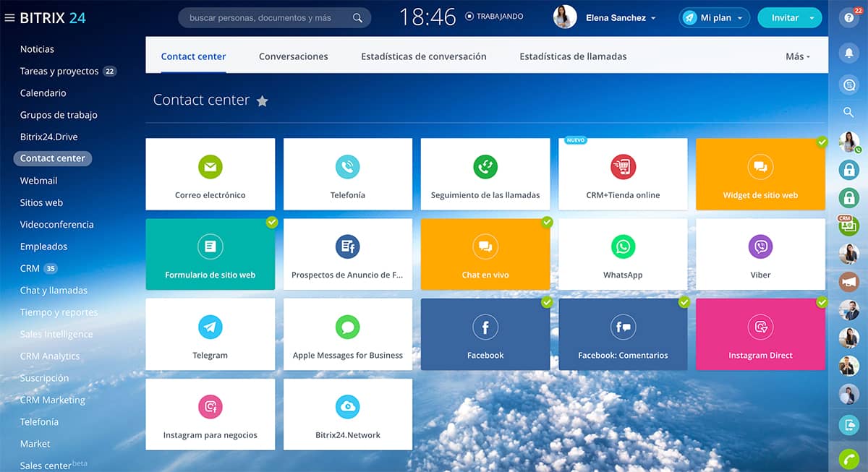Screen dimensions: 868x472
Task: Open the WhatsApp channel icon
Action: point(622,247)
